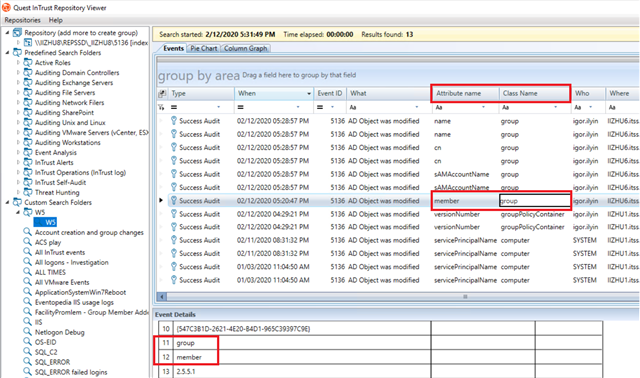Click the ALL TIMES search icon

27,272
